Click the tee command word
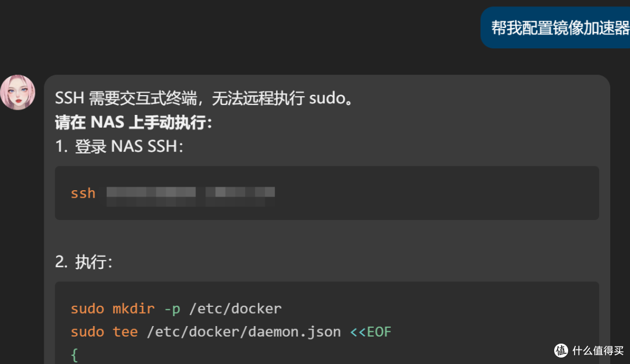The image size is (630, 364). [x=125, y=332]
